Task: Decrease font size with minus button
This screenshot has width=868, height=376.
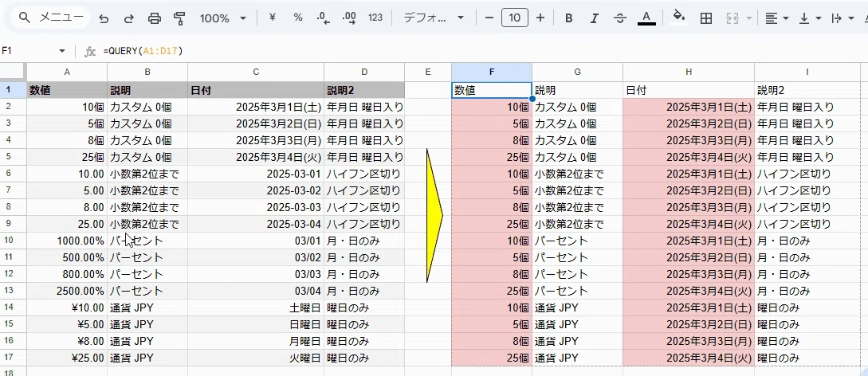Action: (x=489, y=18)
